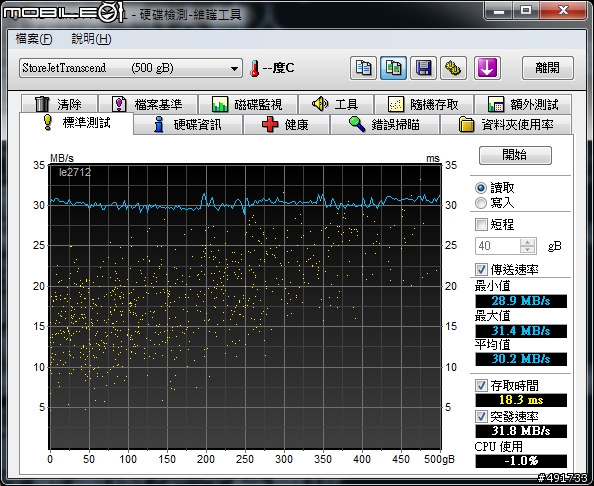The image size is (594, 486).
Task: Expand the StoreJetTranscend drive dropdown
Action: [131, 68]
